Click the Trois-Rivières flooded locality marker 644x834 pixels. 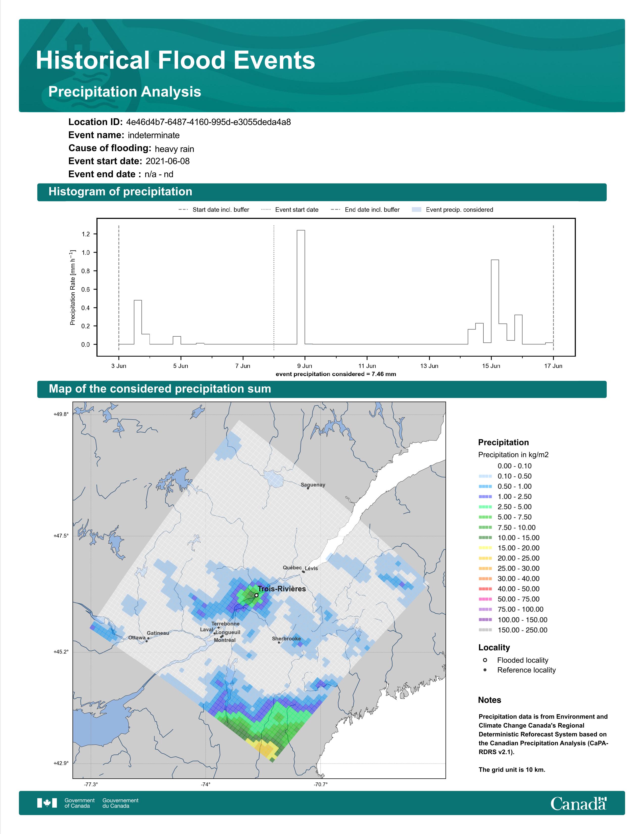(256, 595)
